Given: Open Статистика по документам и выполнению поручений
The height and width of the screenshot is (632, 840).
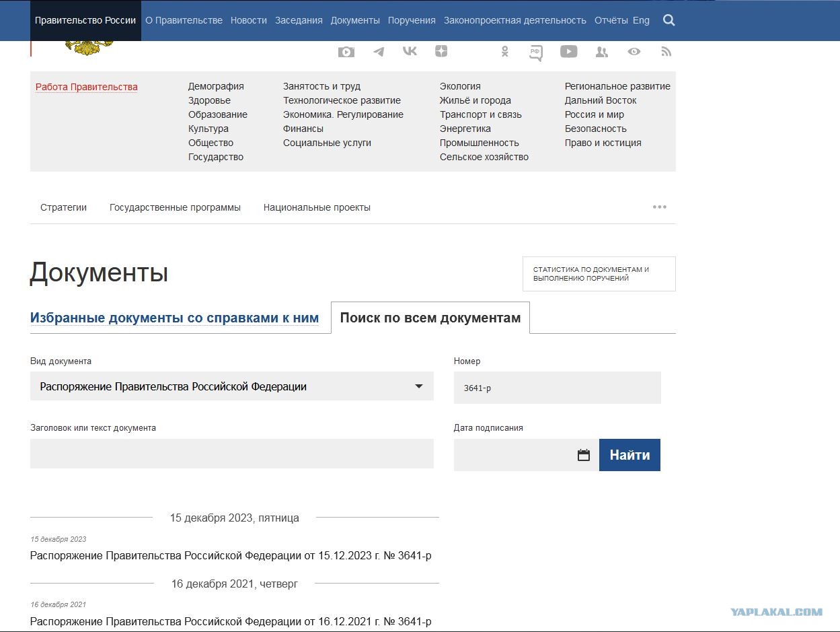Looking at the screenshot, I should (599, 274).
